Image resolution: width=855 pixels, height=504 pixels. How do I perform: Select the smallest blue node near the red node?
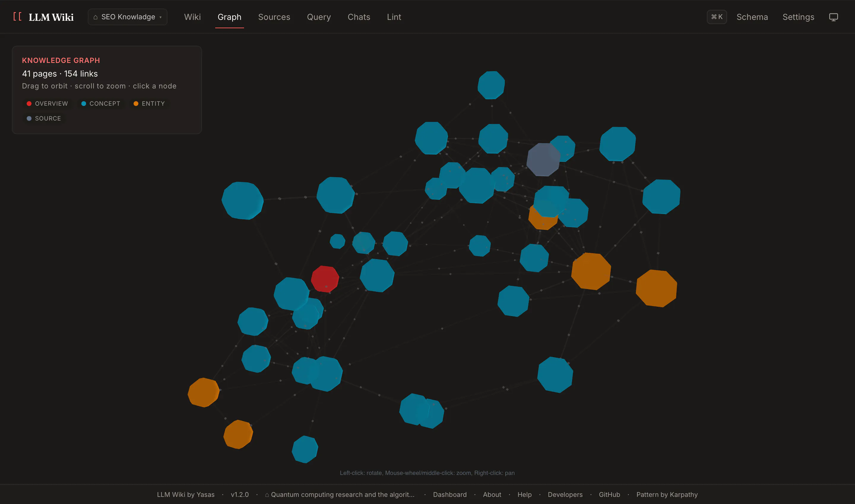(x=337, y=241)
